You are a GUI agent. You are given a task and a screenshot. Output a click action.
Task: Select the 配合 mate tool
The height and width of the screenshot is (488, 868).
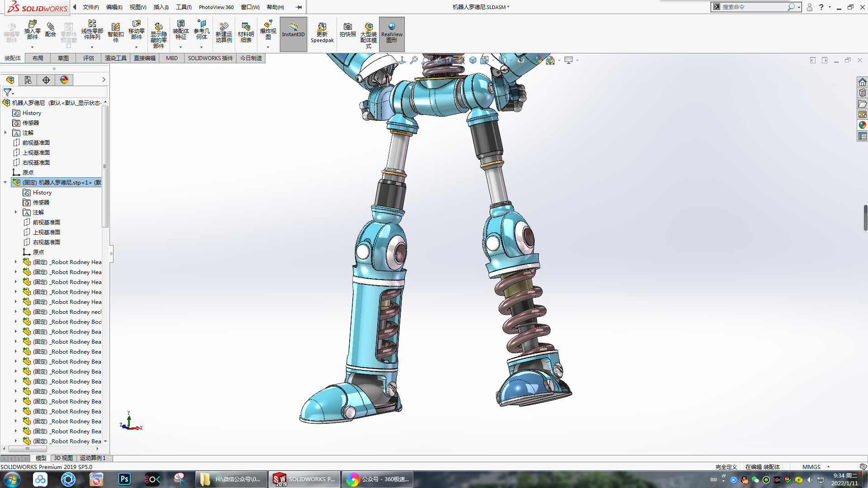[51, 30]
